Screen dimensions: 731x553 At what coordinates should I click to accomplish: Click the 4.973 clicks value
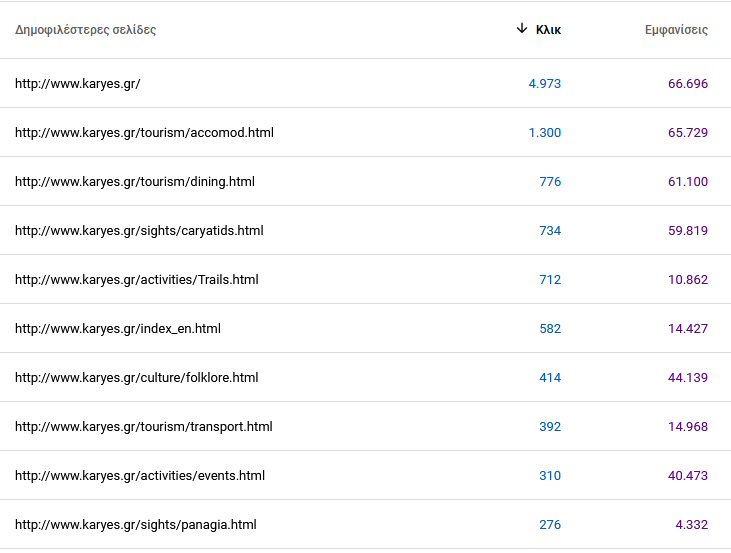[545, 83]
